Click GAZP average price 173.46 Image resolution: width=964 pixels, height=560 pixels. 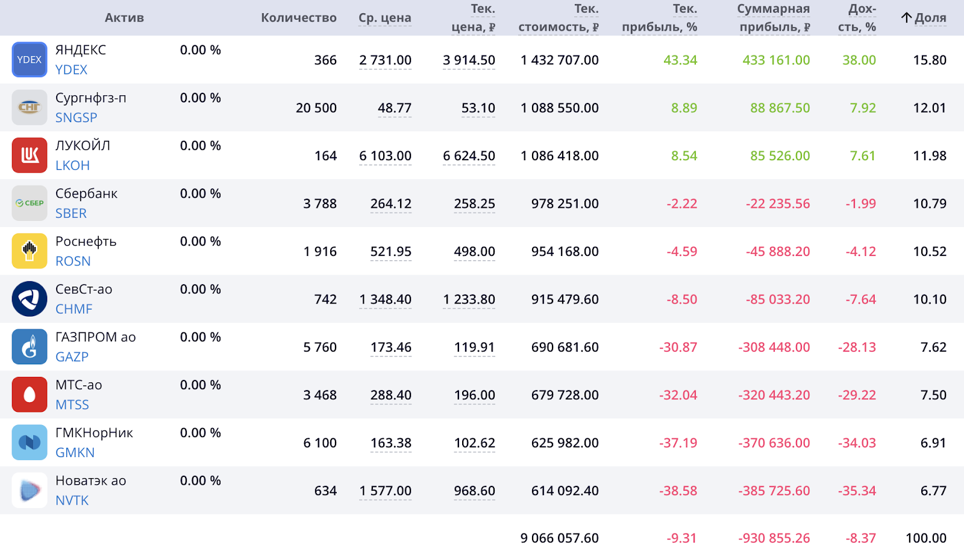point(391,347)
